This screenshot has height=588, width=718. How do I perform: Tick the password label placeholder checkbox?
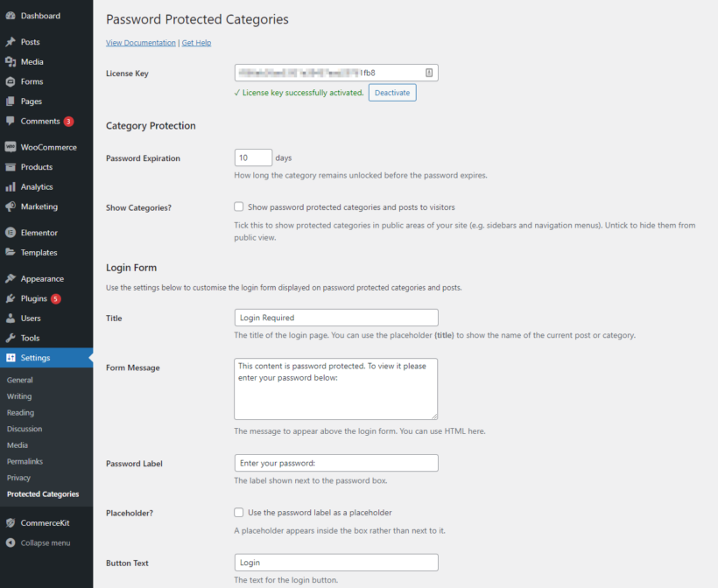(x=238, y=513)
